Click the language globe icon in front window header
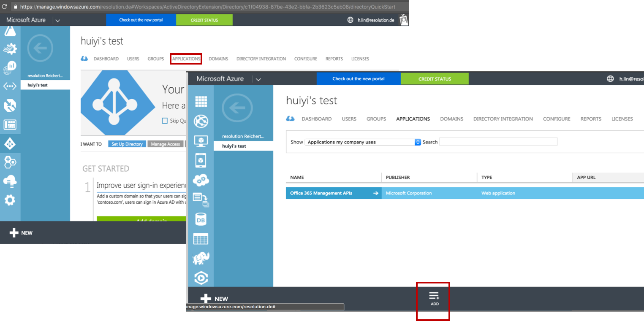The width and height of the screenshot is (644, 321). pyautogui.click(x=610, y=78)
